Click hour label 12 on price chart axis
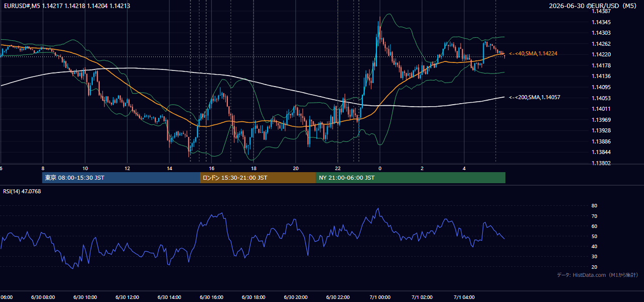The height and width of the screenshot is (302, 644). tap(127, 168)
